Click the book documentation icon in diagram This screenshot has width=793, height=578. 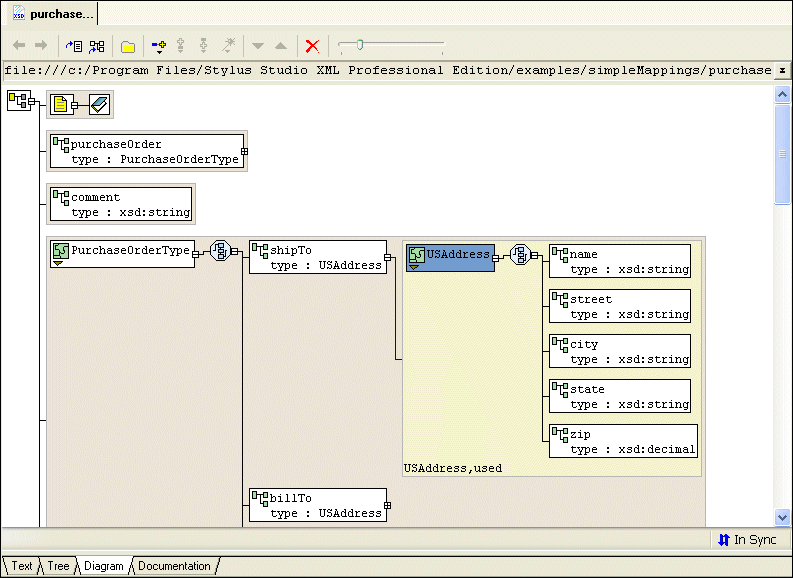pyautogui.click(x=99, y=104)
